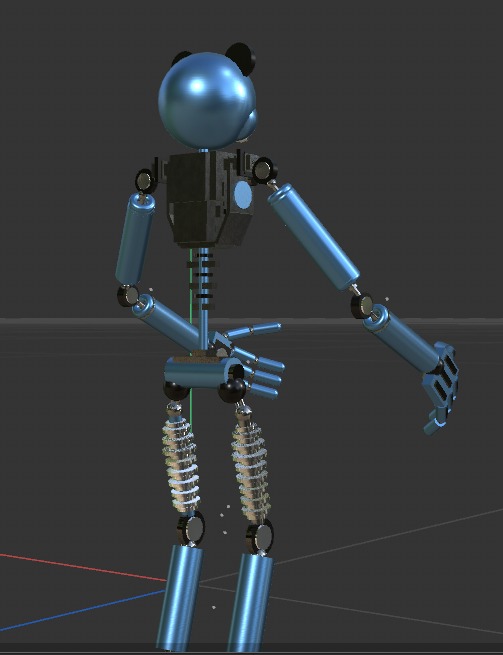Select the fully visible black ear
The image size is (503, 655).
click(x=241, y=58)
